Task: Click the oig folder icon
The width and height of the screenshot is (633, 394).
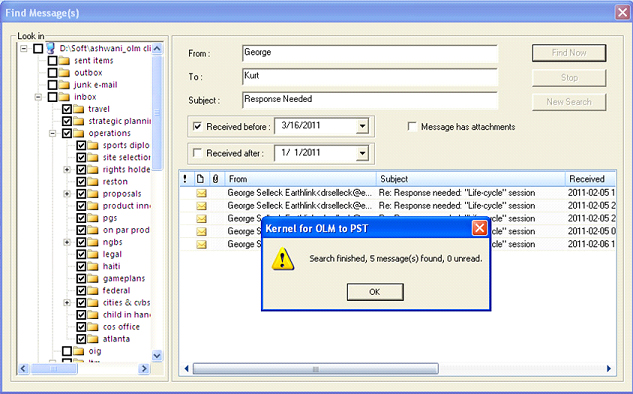Action: (79, 352)
